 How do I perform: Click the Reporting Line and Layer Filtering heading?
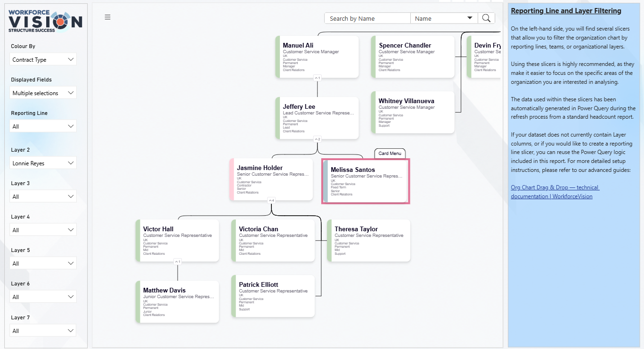[566, 11]
